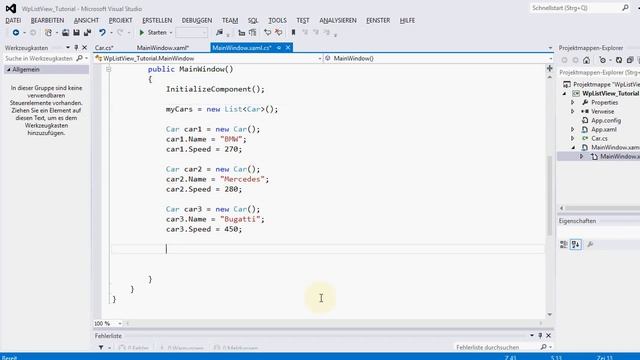Open the BEARBEITEN menu

click(x=47, y=20)
